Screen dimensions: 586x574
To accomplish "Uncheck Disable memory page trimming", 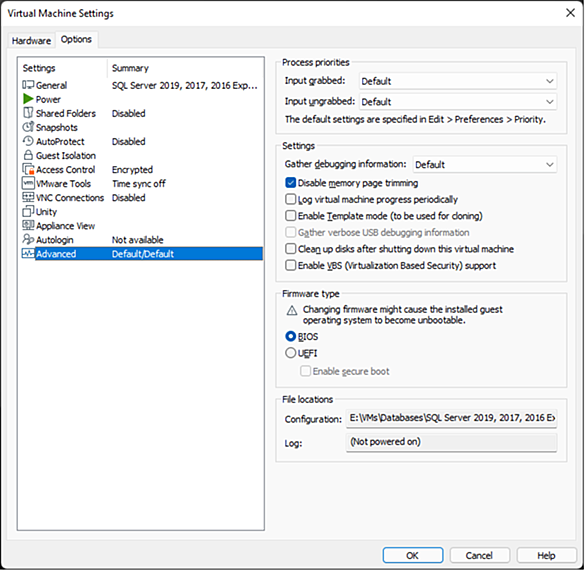I will (290, 183).
